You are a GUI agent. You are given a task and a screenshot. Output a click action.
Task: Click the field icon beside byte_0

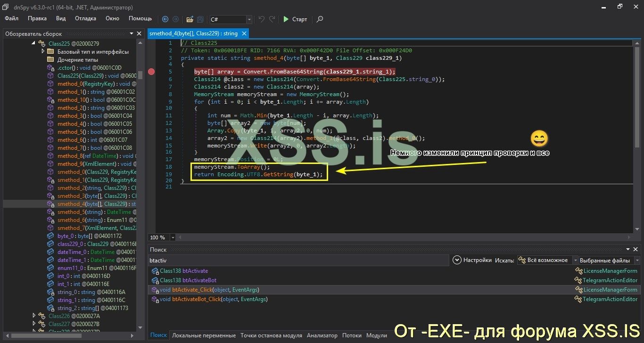[51, 236]
